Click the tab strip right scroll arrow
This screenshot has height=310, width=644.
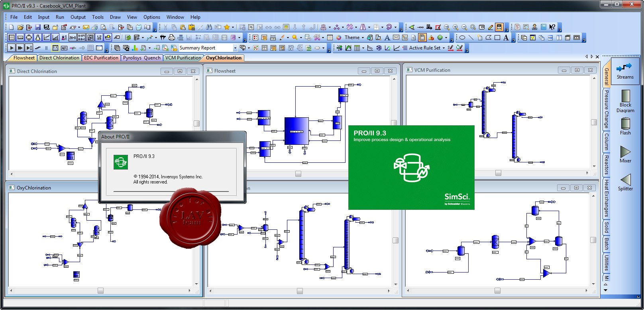592,57
